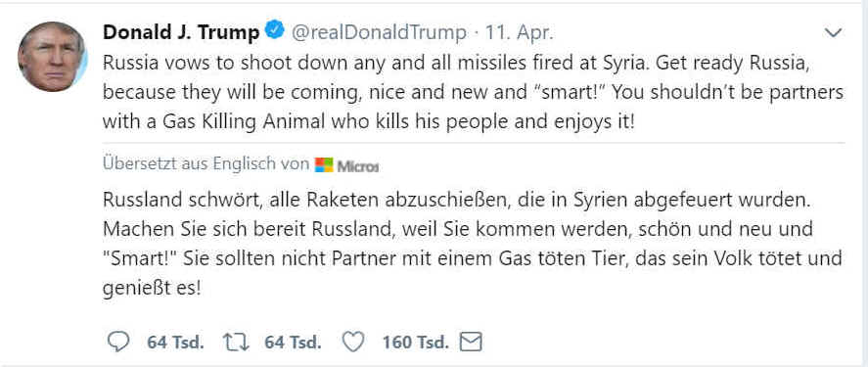
Task: Like the tweet with heart icon
Action: coord(353,343)
